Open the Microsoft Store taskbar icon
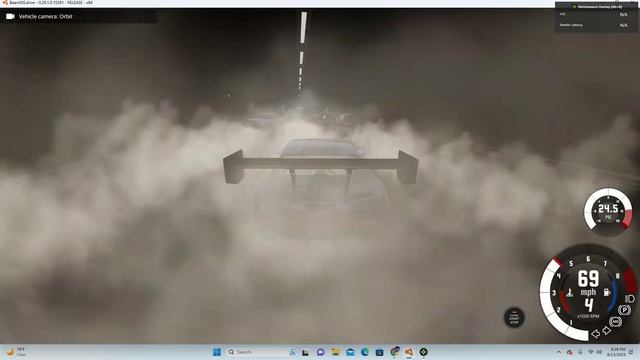The image size is (640, 360). pos(379,352)
